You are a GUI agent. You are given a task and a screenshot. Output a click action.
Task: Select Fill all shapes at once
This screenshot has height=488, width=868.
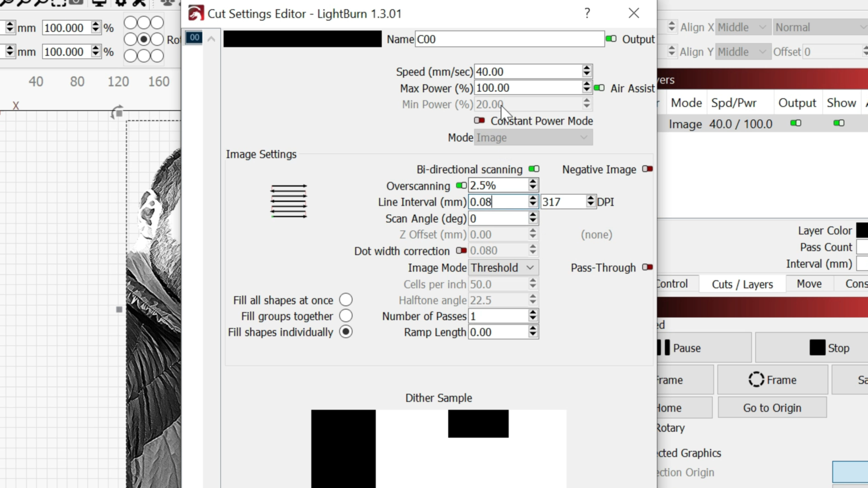pyautogui.click(x=346, y=300)
